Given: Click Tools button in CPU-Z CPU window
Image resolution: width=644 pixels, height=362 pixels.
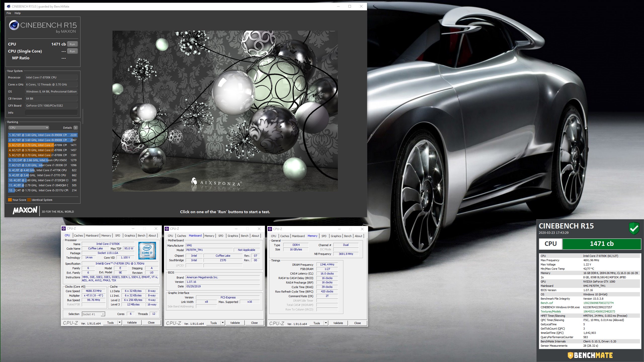Looking at the screenshot, I should click(110, 323).
